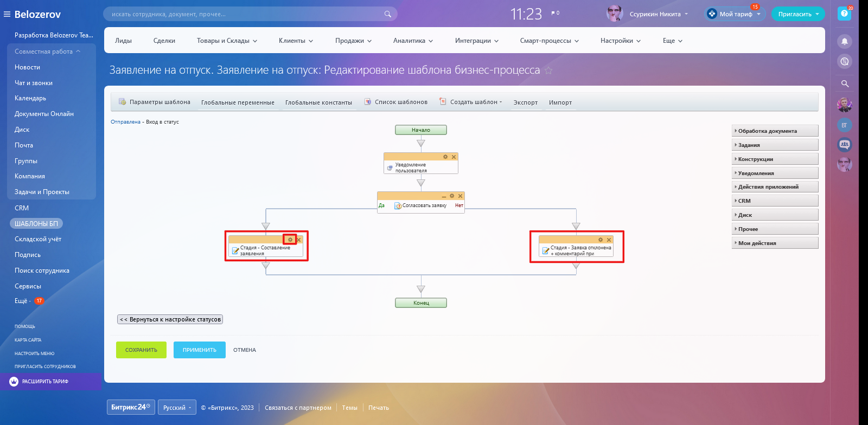Open the Создать шаблон dropdown
This screenshot has height=425, width=868.
tap(471, 102)
